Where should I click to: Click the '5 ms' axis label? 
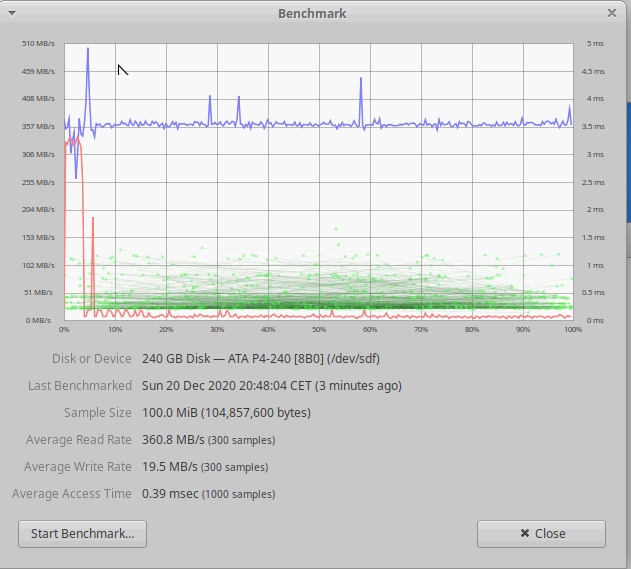coord(595,43)
